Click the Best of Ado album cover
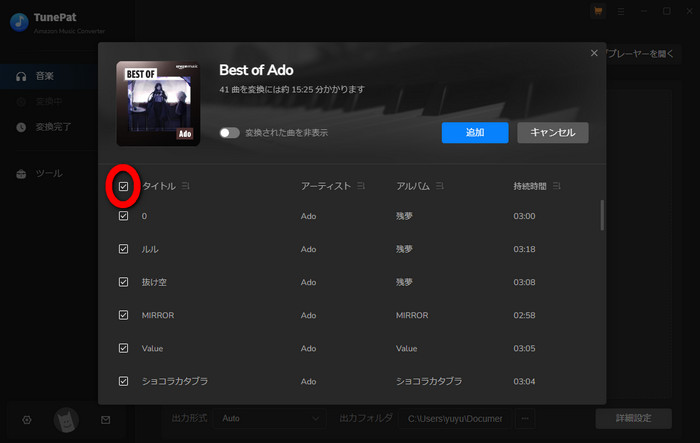This screenshot has width=700, height=443. click(158, 104)
